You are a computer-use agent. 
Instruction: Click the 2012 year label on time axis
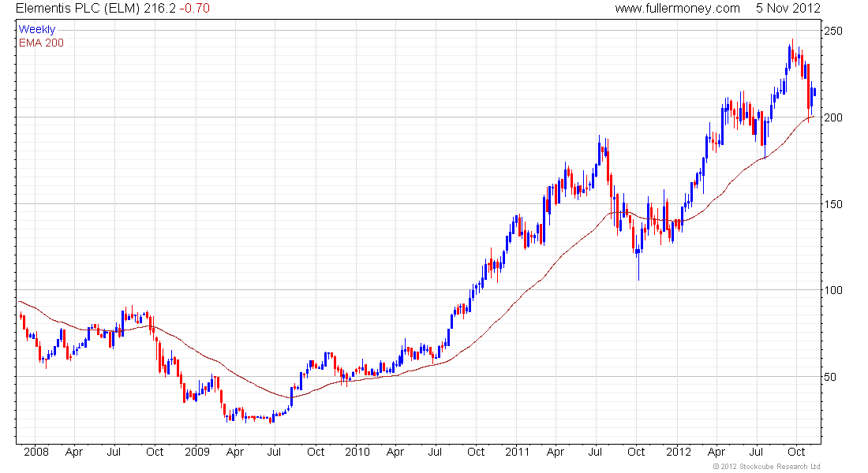(x=678, y=452)
